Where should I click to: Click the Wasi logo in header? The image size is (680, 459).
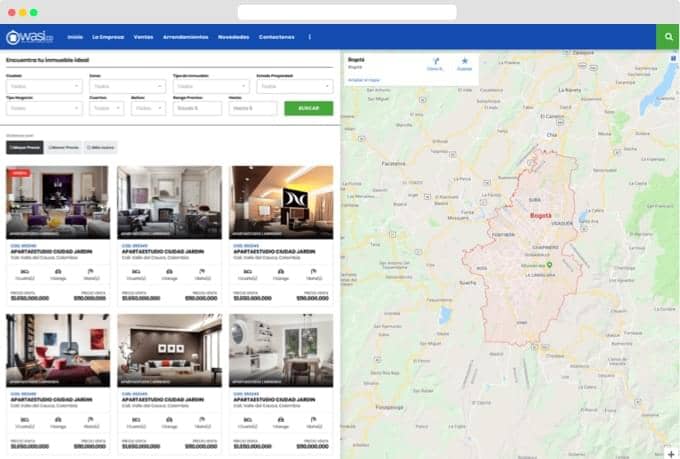pos(28,37)
